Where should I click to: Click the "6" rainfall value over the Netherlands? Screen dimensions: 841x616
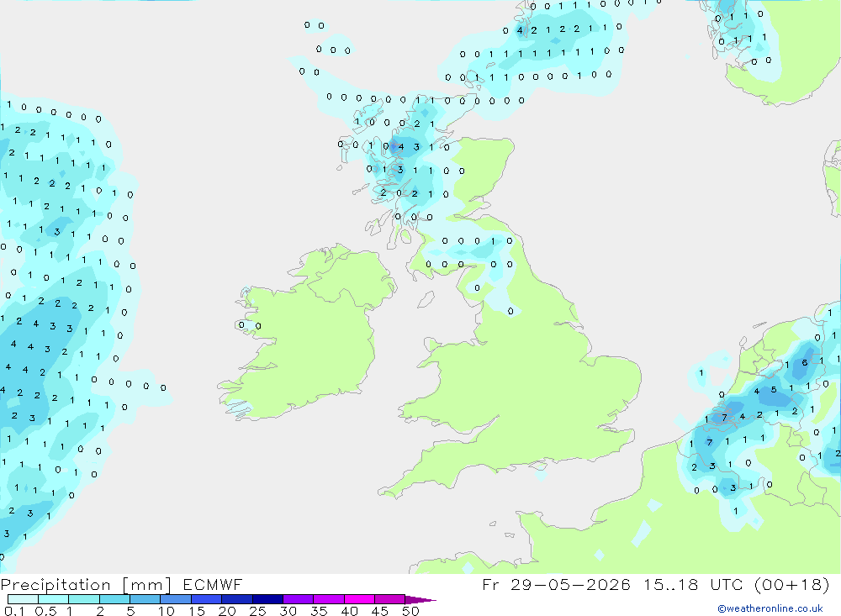point(805,363)
